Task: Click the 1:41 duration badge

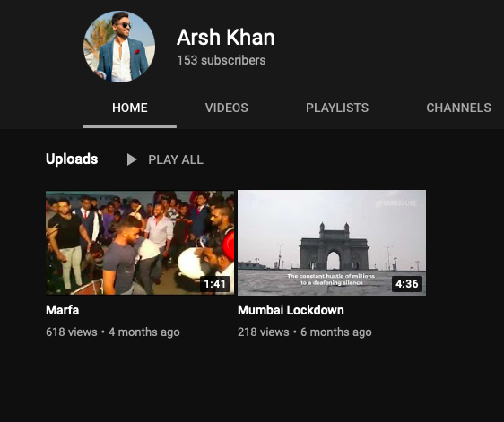Action: pos(214,284)
